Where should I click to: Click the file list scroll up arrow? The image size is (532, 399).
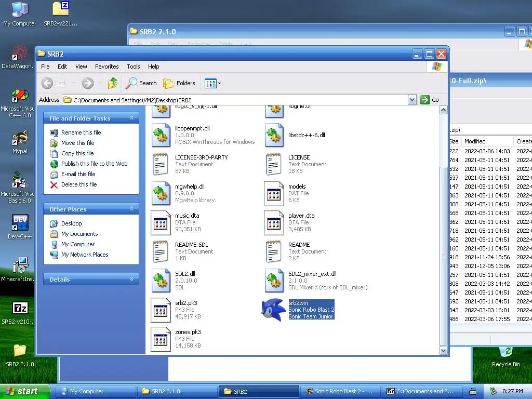(444, 110)
